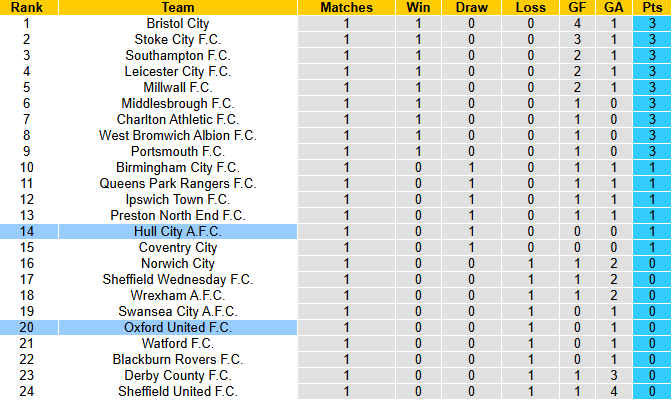Click Sheffield United F.C. in last row
The image size is (672, 400).
178,391
